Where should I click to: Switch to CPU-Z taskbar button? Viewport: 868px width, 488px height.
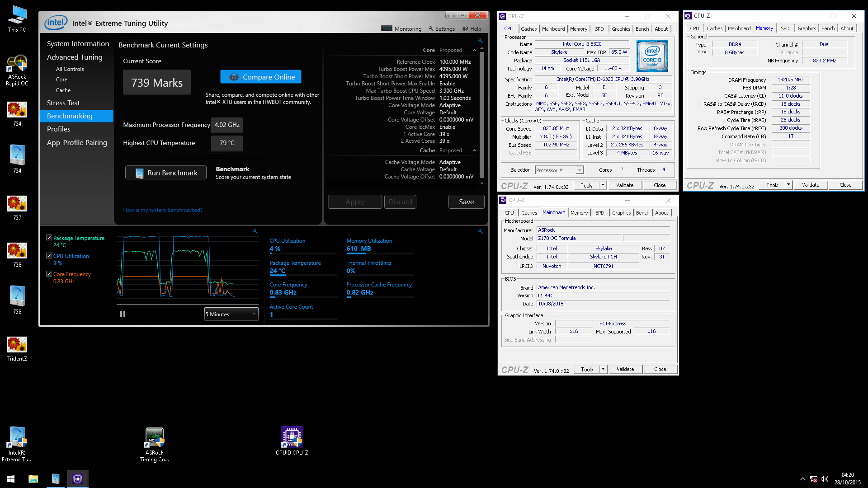(x=78, y=479)
